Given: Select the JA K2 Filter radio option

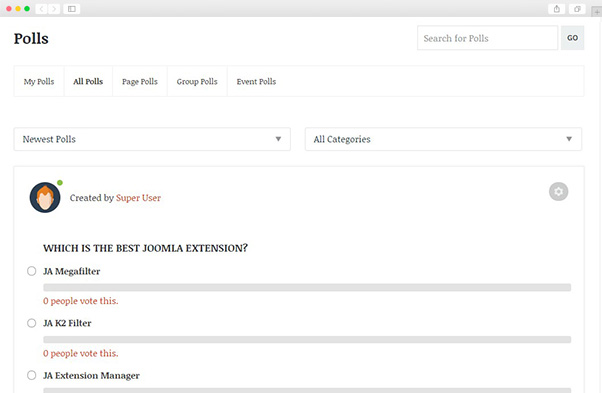Looking at the screenshot, I should coord(31,323).
